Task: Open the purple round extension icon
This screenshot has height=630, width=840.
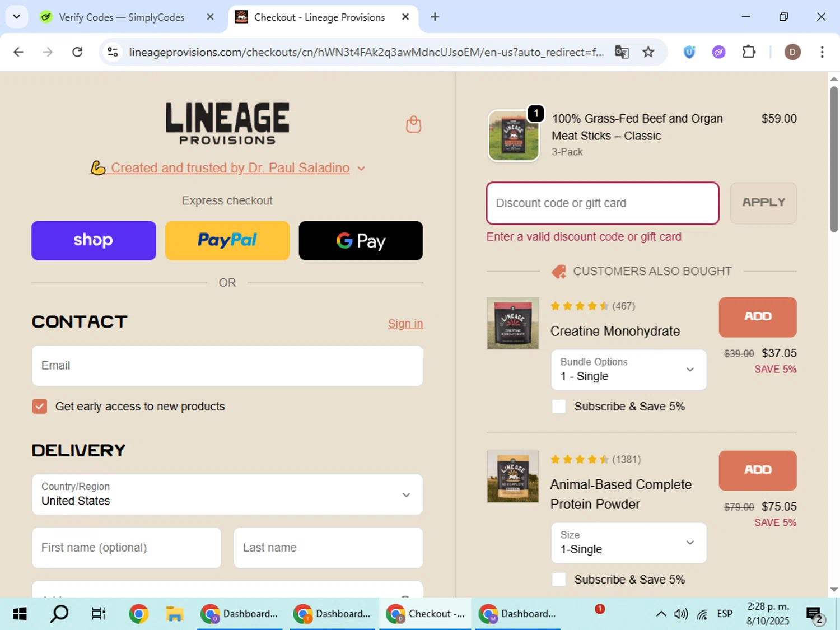Action: 718,52
